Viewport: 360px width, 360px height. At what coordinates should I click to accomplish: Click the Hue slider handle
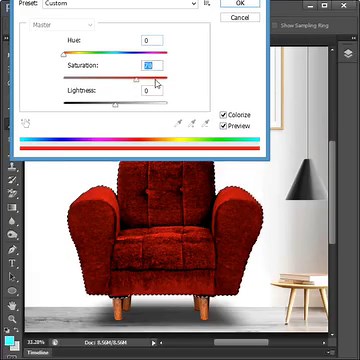[64, 54]
